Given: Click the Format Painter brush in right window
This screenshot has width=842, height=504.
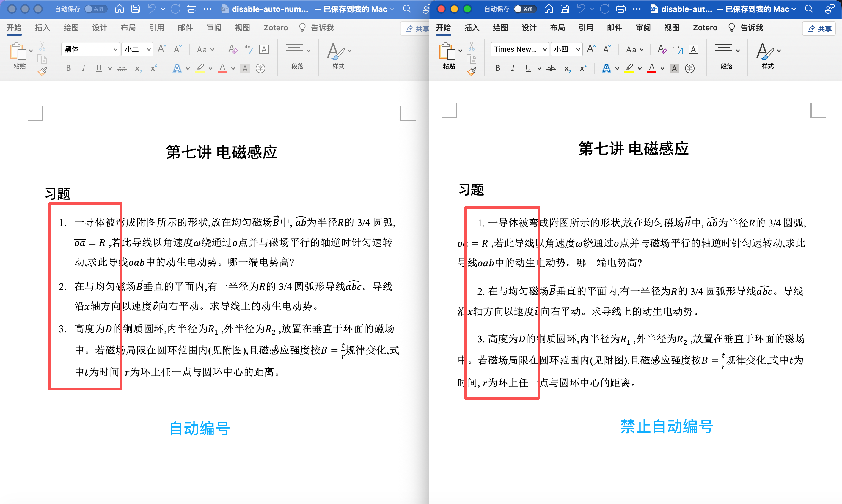Looking at the screenshot, I should pyautogui.click(x=471, y=72).
